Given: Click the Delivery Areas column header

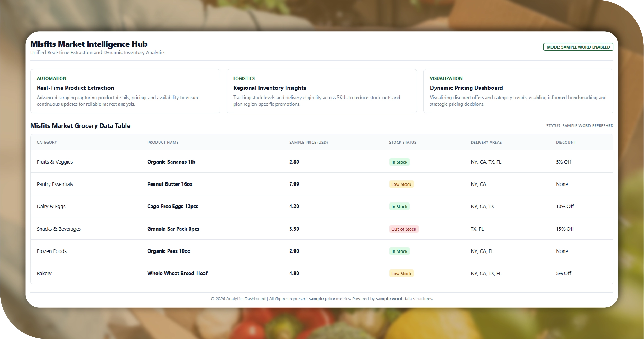Looking at the screenshot, I should [486, 142].
